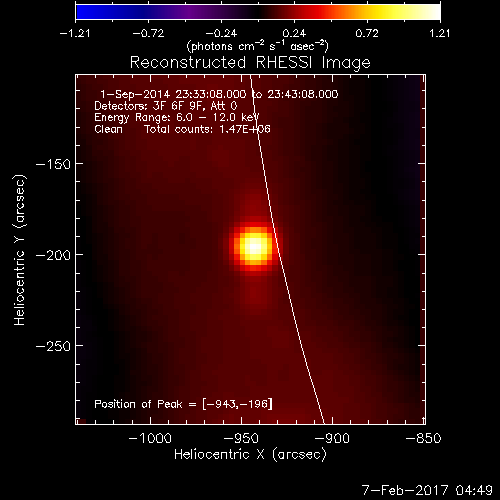
Task: Click the colorbar label -0.72
Action: [148, 33]
